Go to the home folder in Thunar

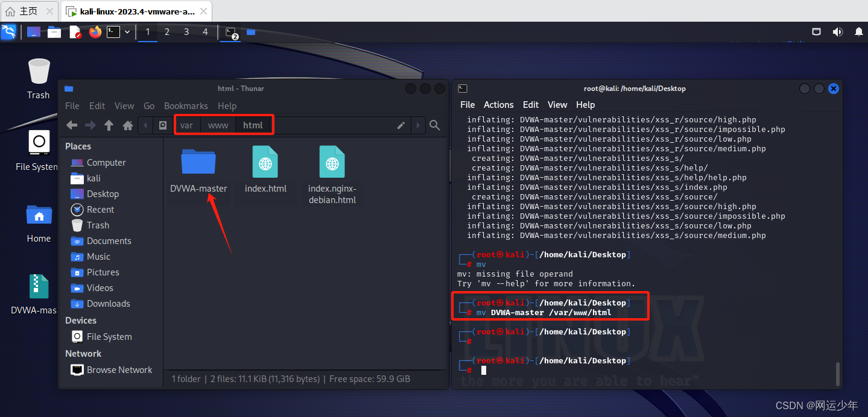tap(128, 125)
